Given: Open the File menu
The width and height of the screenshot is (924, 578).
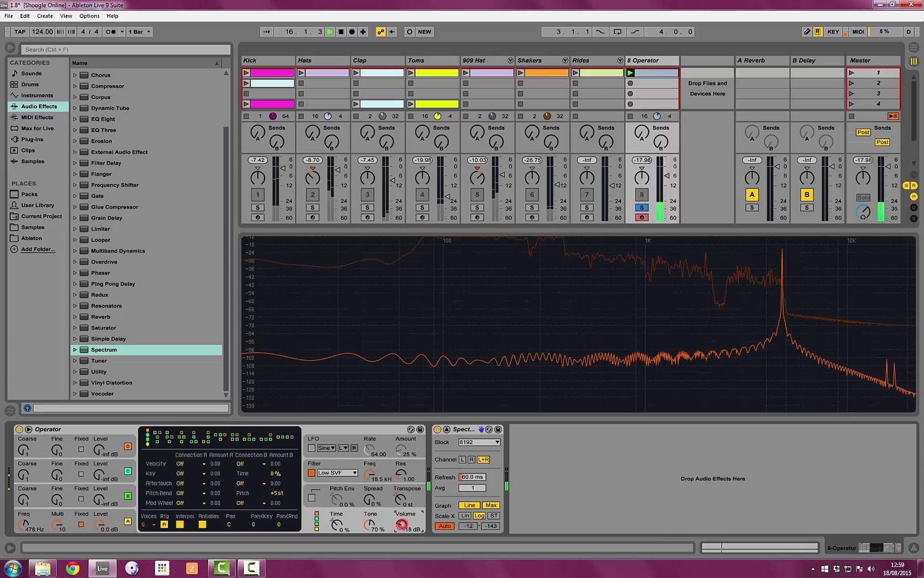Looking at the screenshot, I should [9, 16].
